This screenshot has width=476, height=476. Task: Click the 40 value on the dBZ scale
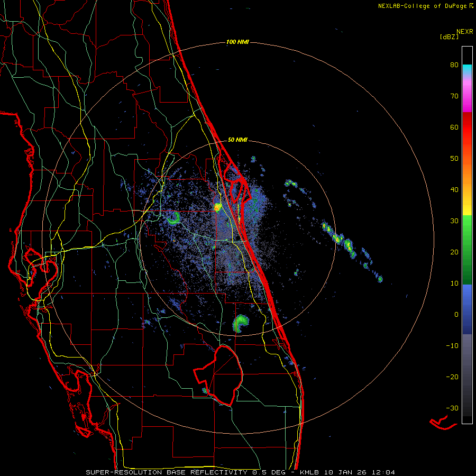[454, 190]
